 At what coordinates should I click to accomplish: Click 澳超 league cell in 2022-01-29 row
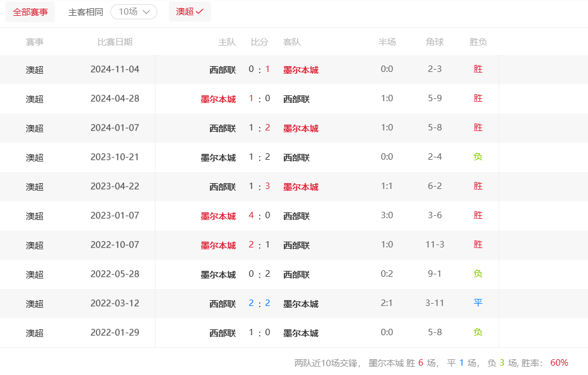(x=34, y=333)
